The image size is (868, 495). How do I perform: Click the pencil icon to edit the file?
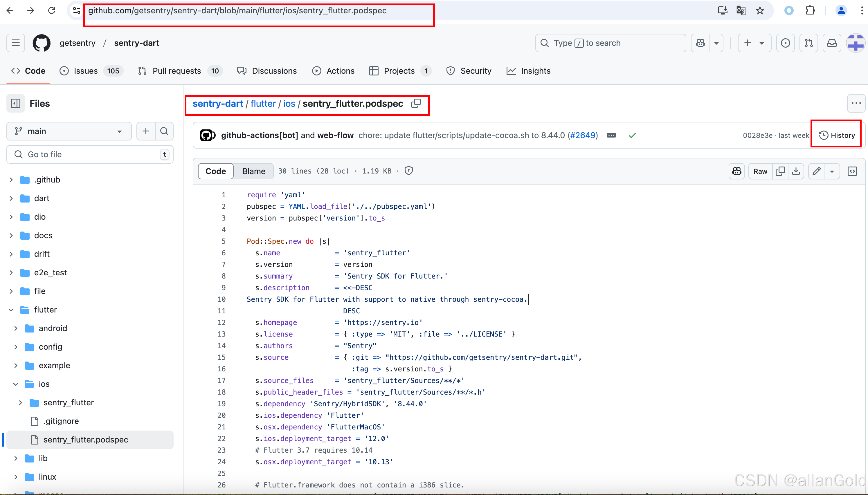[x=816, y=171]
